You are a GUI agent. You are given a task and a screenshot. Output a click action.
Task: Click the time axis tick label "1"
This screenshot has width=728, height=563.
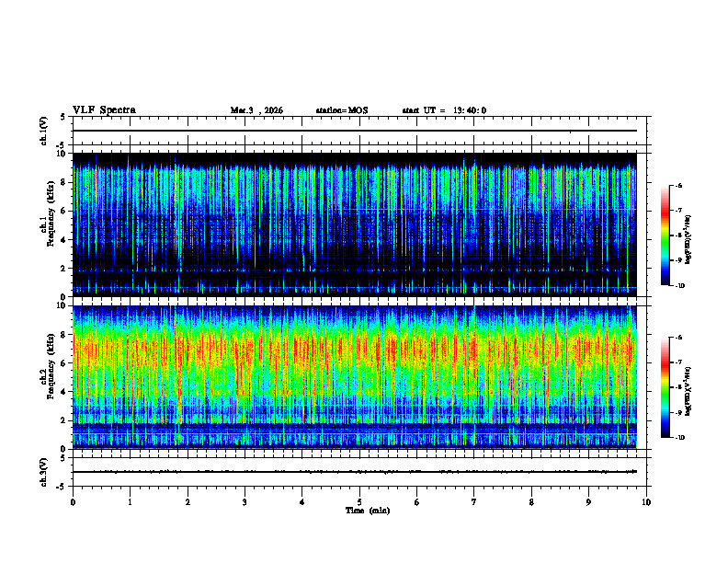coord(130,502)
